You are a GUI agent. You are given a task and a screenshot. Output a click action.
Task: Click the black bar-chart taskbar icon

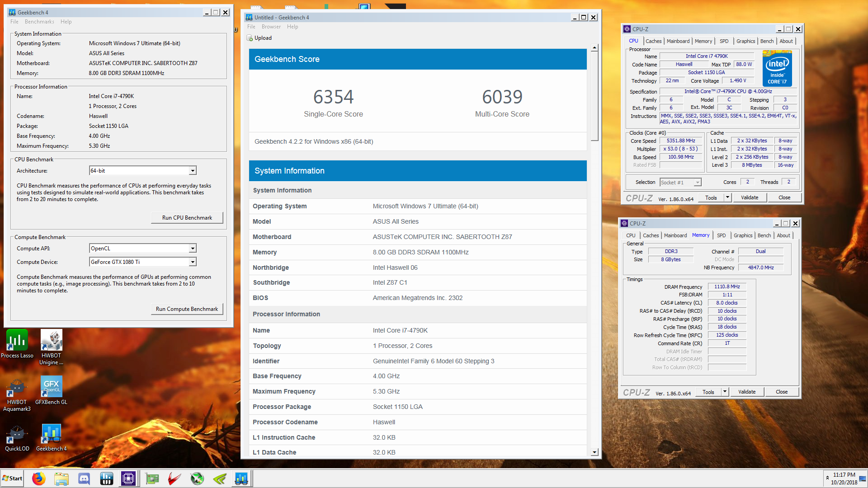(107, 479)
